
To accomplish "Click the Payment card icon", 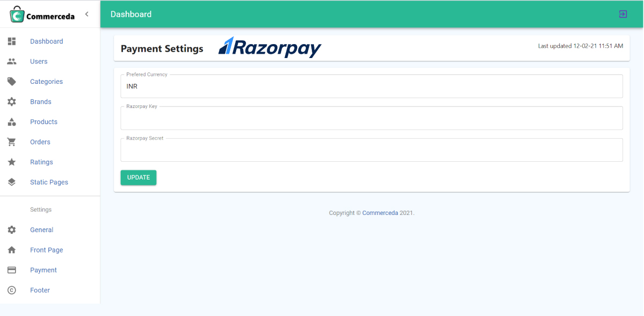I will click(12, 270).
